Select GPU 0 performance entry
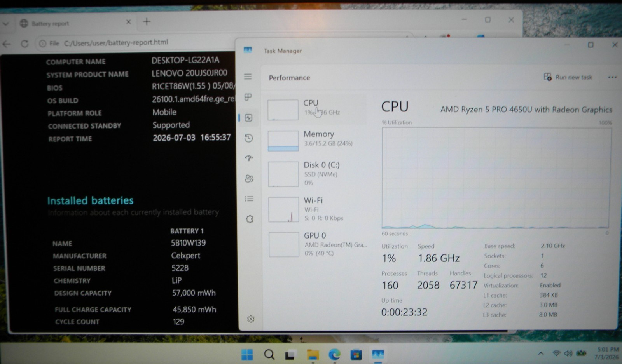622x364 pixels. click(x=316, y=244)
